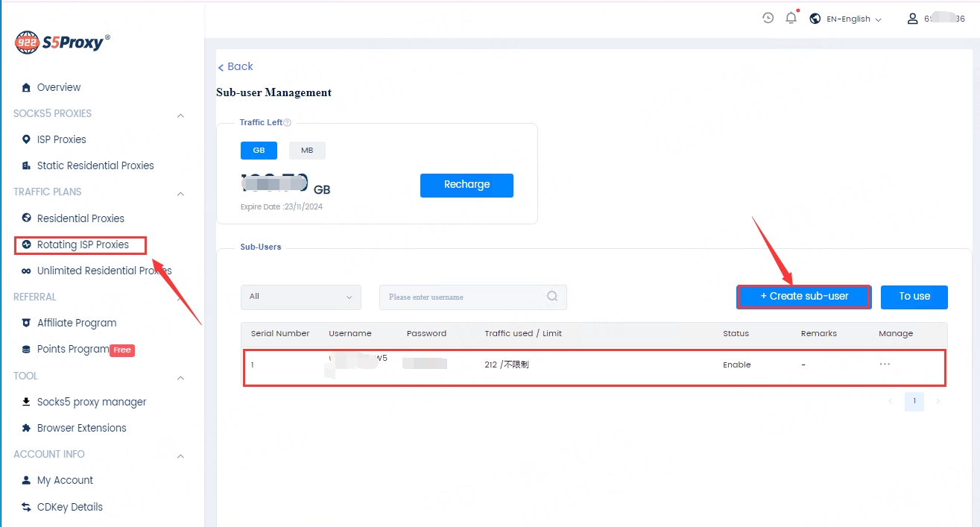The height and width of the screenshot is (527, 980).
Task: Click the search magnifier in username field
Action: click(552, 296)
